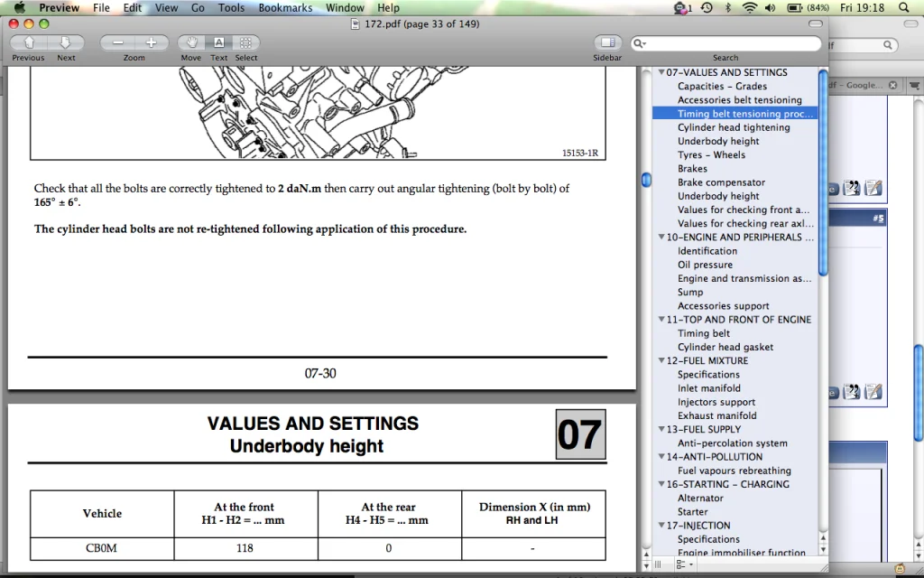Collapse the 16-STARTING - CHARGING section
This screenshot has width=924, height=578.
point(661,484)
